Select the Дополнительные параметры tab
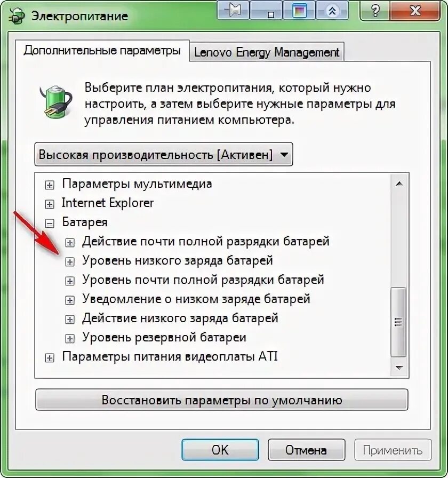This screenshot has height=478, width=448. coord(102,50)
